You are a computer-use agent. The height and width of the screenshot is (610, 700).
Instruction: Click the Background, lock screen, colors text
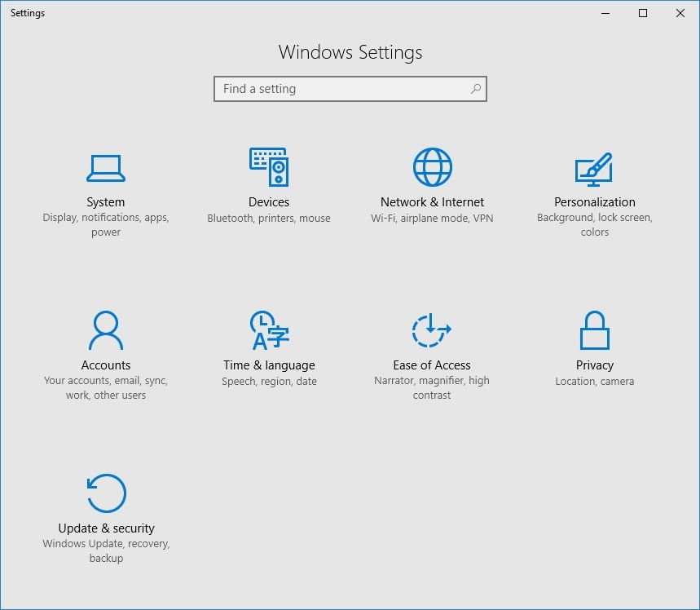tap(595, 224)
